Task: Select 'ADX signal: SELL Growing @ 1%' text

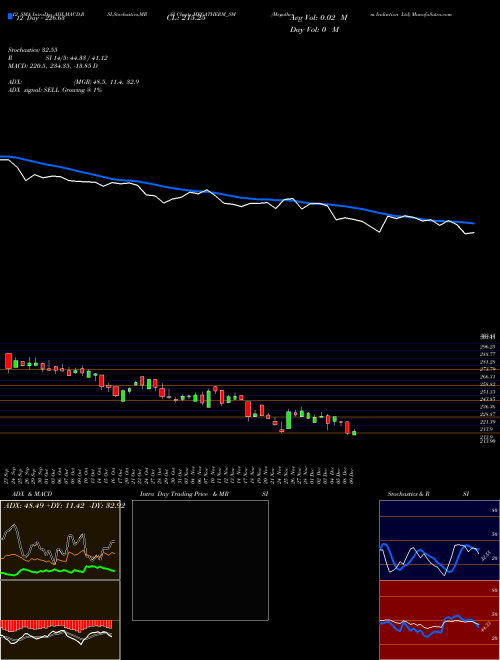Action: pos(55,90)
